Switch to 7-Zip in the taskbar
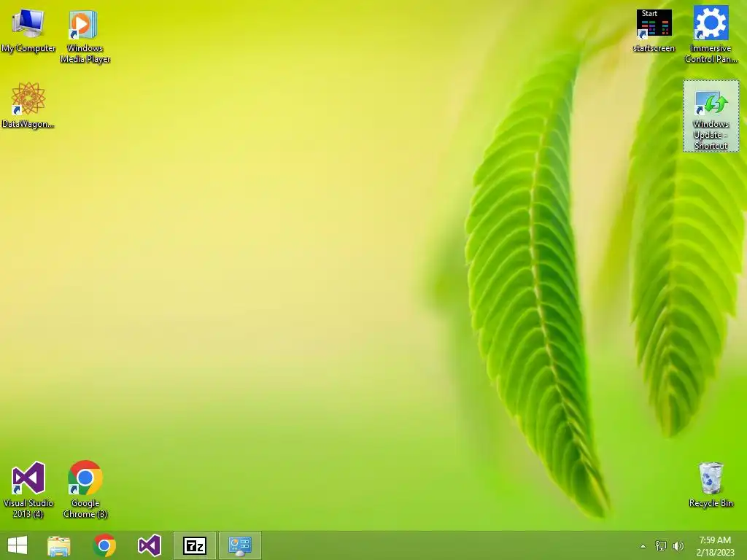This screenshot has width=747, height=560. tap(194, 545)
